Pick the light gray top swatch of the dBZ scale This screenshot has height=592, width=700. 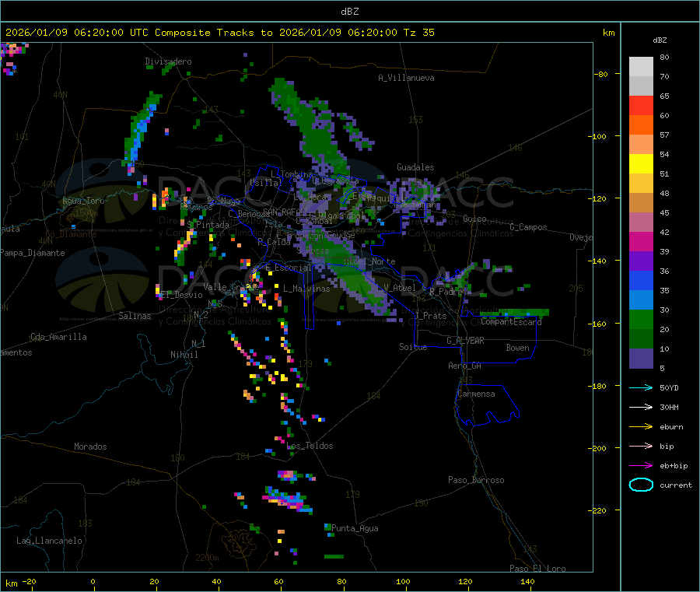coord(641,67)
